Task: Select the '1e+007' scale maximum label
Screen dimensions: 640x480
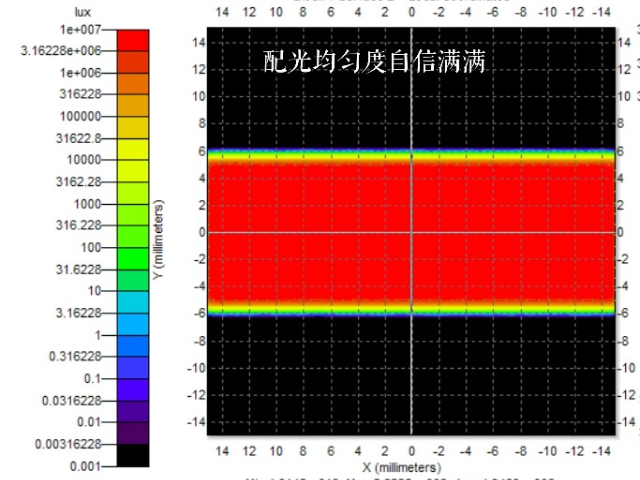Action: coord(80,29)
